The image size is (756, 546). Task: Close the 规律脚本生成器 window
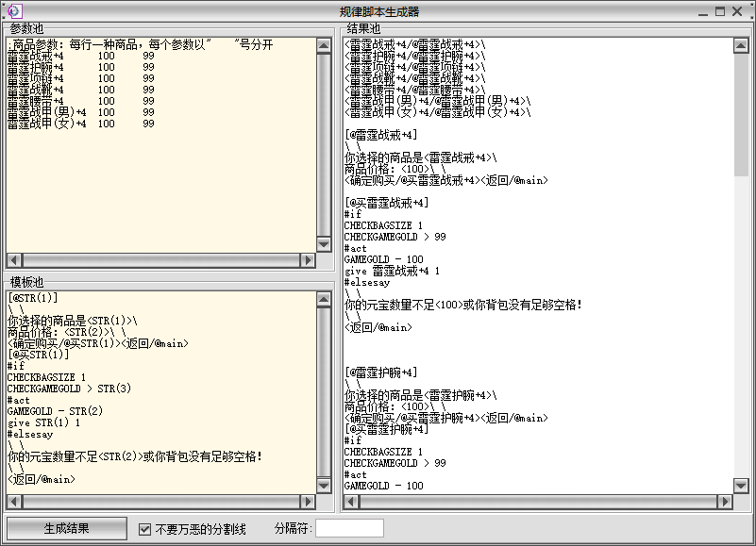tap(740, 11)
